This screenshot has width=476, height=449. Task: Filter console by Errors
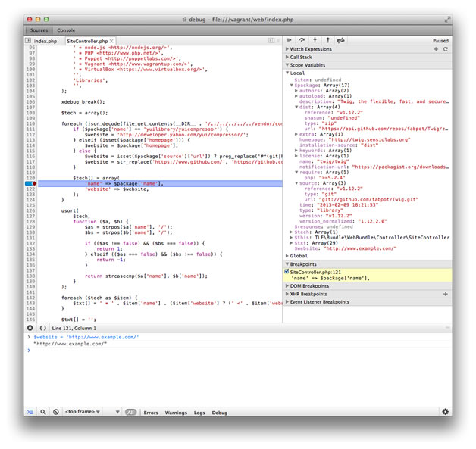[x=151, y=413]
